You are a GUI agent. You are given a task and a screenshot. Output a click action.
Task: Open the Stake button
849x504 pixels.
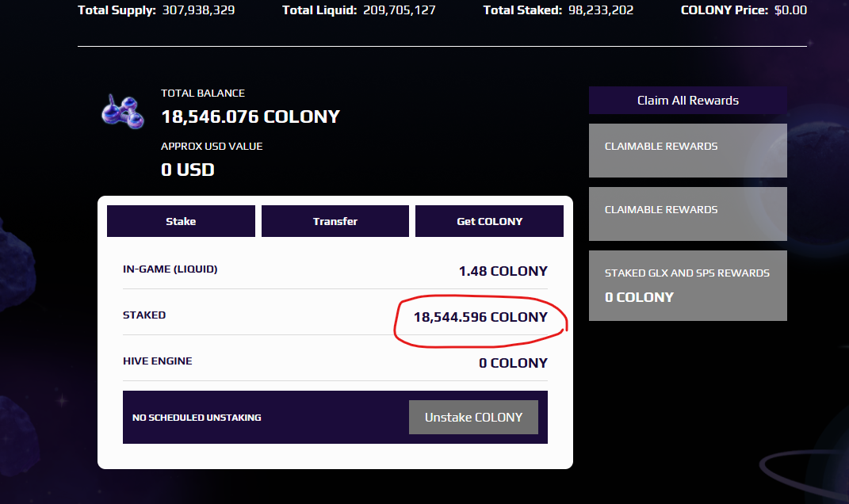click(x=181, y=221)
